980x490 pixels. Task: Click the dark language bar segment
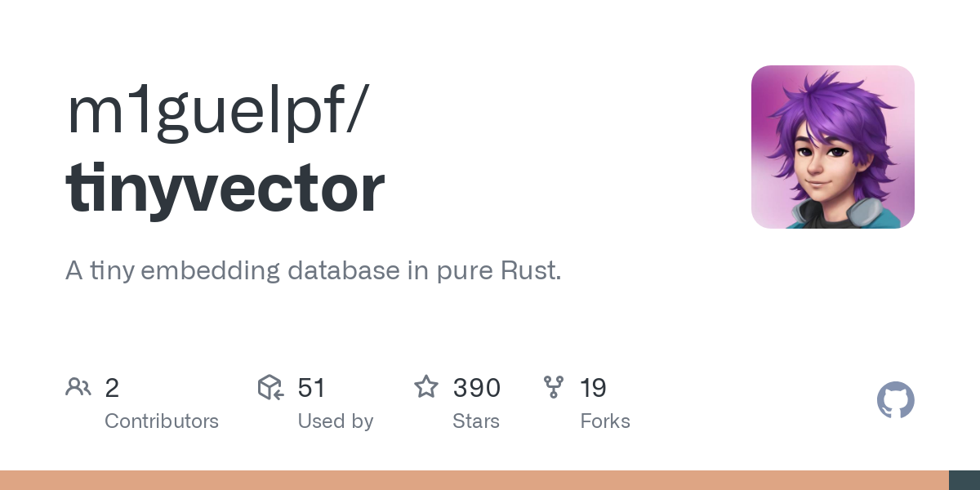click(964, 480)
